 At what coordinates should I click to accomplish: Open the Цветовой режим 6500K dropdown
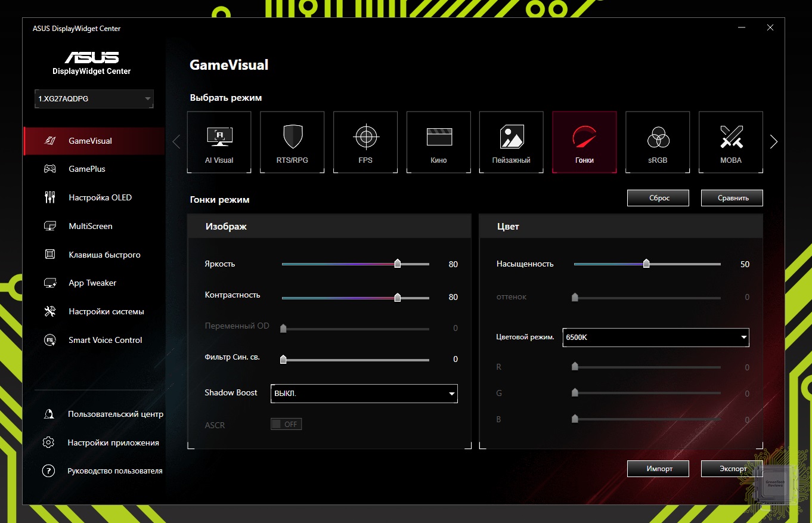[655, 337]
